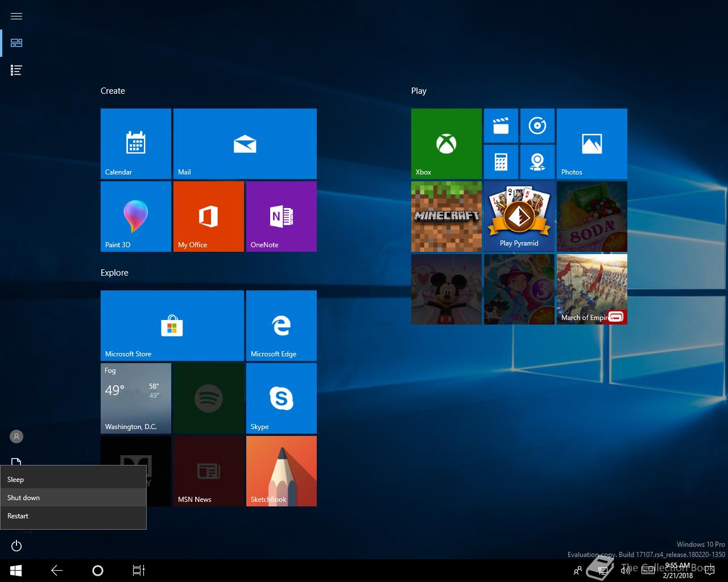Click the taskbar Back arrow
This screenshot has width=728, height=582.
pos(57,571)
